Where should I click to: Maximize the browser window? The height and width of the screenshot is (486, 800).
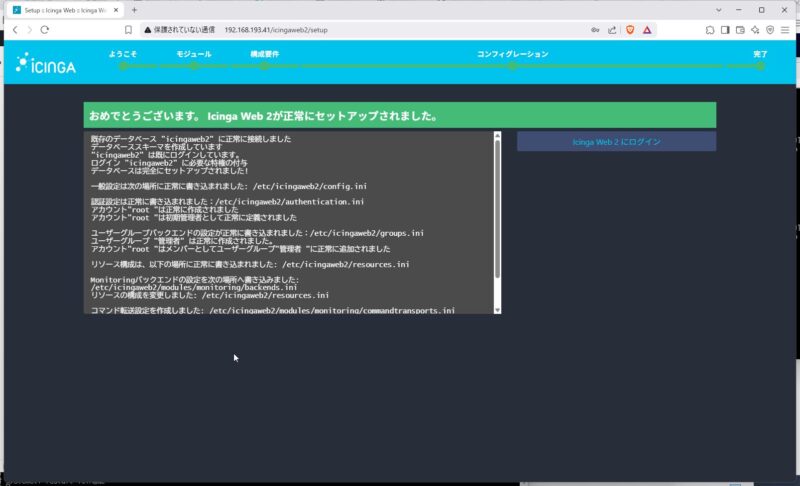pos(761,10)
